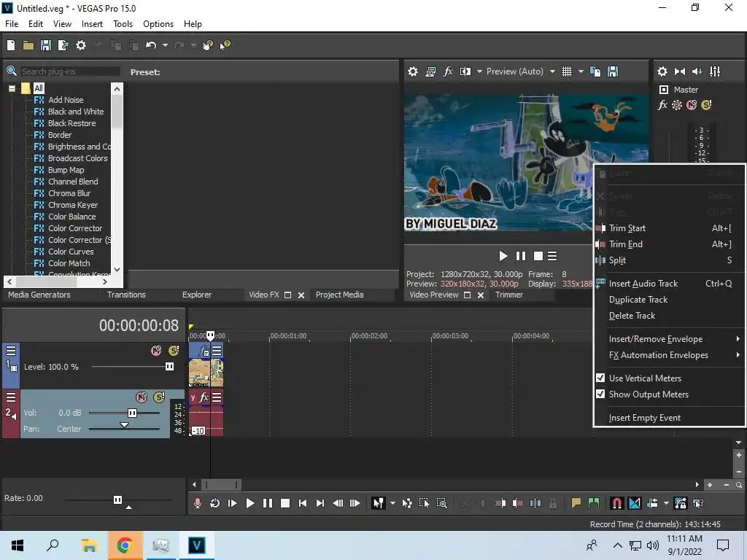Click the Downmix Output icon
The height and width of the screenshot is (560, 747).
tap(680, 71)
